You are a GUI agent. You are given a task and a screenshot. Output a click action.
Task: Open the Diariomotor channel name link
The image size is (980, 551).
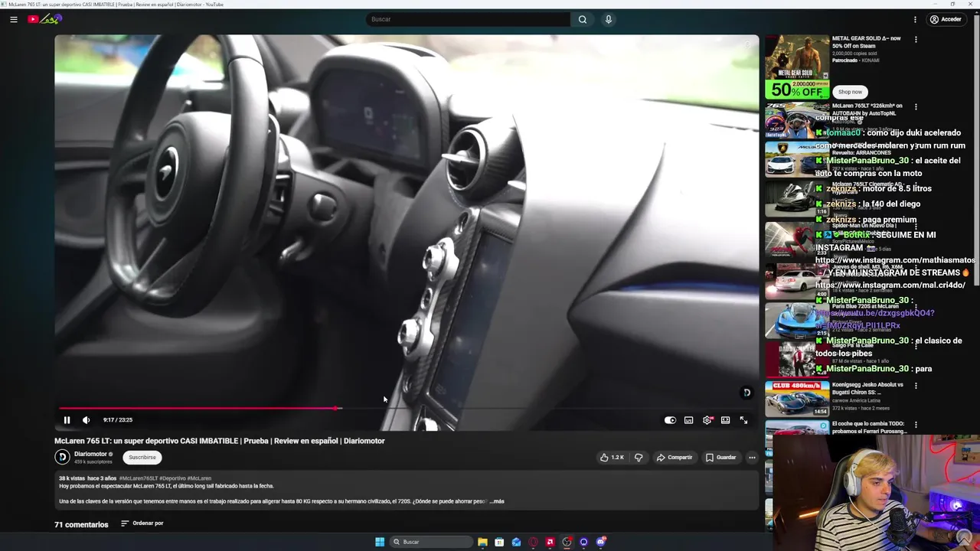(90, 454)
